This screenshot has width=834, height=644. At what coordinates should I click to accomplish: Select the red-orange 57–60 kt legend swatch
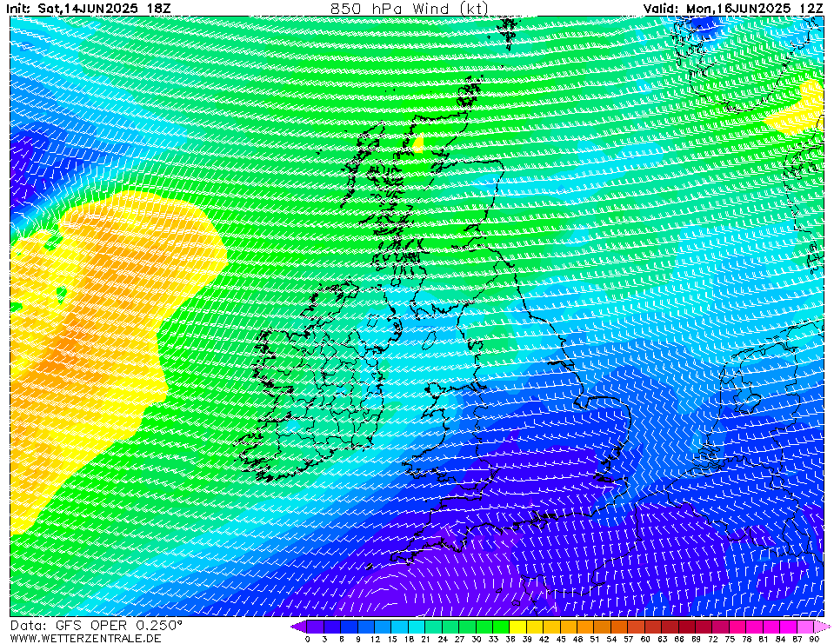(636, 627)
